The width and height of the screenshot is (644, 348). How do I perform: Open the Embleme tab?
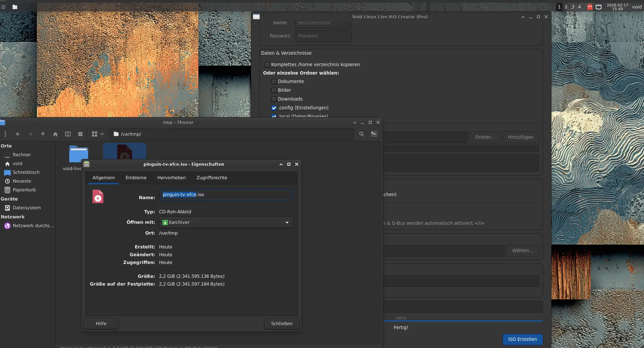click(x=136, y=178)
